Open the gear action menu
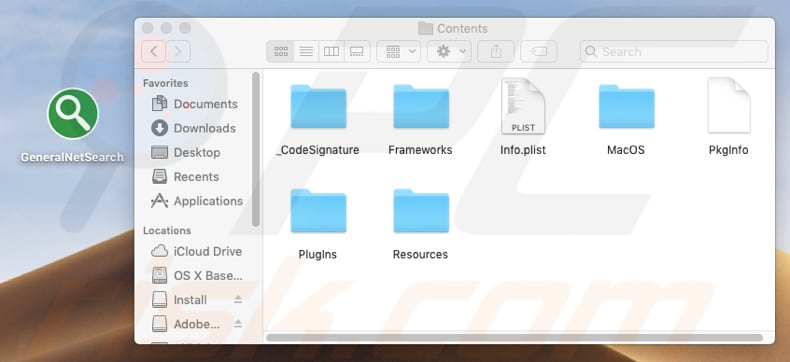The width and height of the screenshot is (790, 362). coord(449,51)
